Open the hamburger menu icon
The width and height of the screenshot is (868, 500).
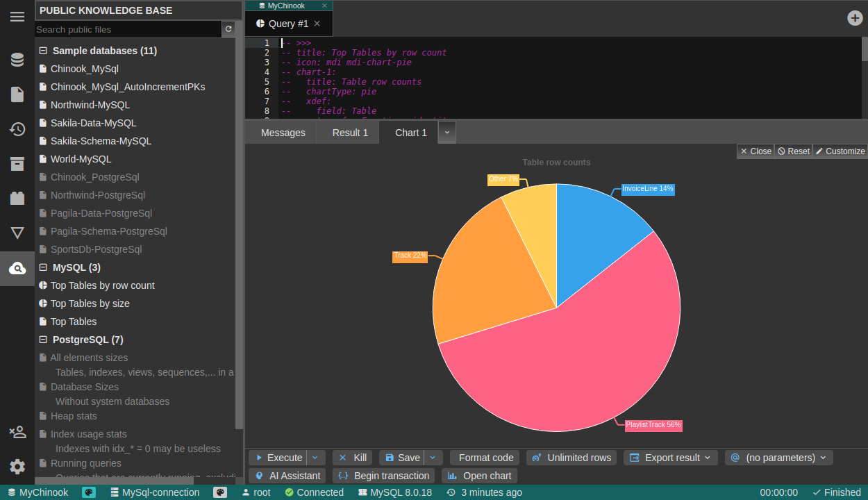pos(17,17)
